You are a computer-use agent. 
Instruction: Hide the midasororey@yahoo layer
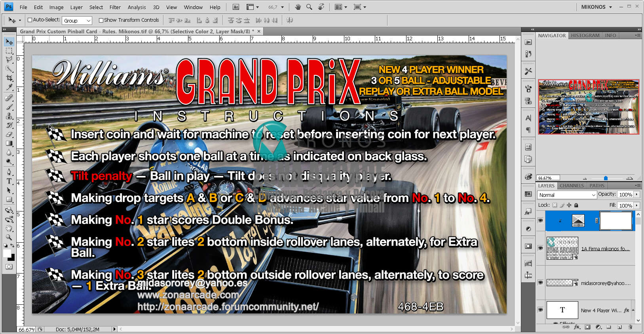(x=540, y=283)
